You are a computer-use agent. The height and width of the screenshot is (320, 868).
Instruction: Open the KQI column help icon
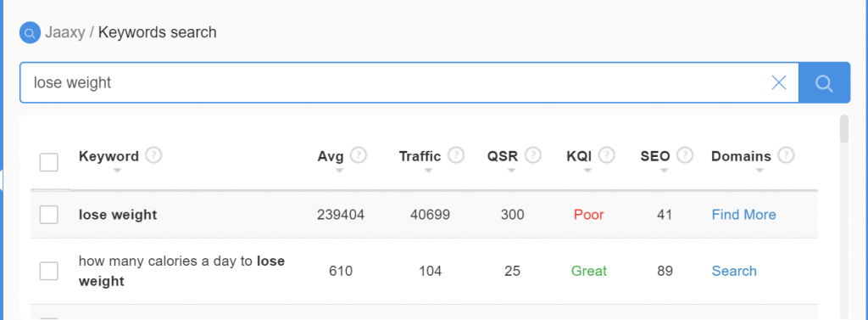coord(607,154)
